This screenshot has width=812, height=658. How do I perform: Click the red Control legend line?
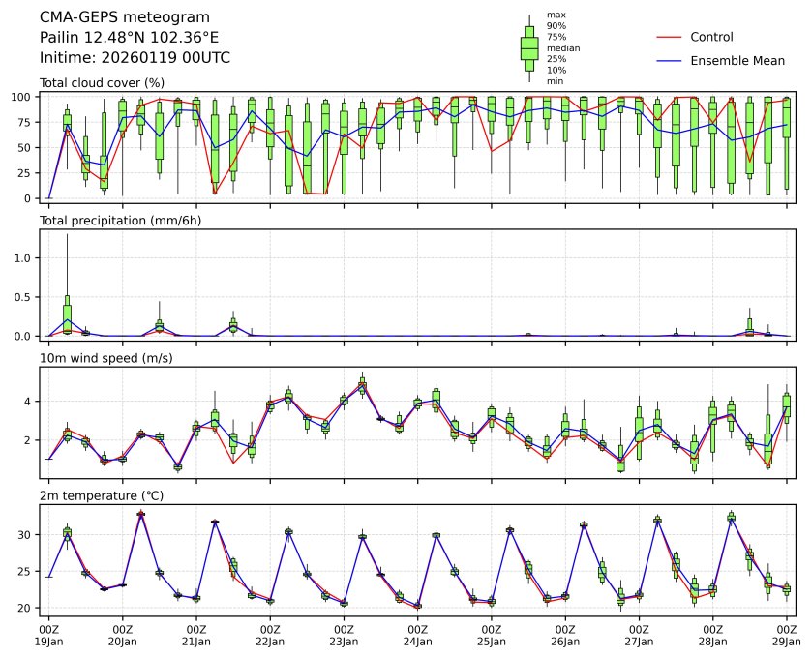(x=670, y=37)
